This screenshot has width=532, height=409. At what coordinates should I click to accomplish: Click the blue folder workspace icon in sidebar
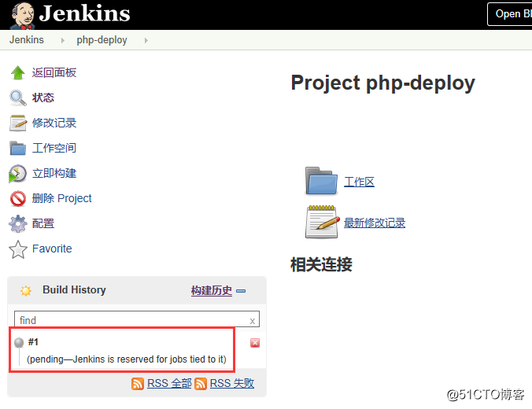pos(17,148)
